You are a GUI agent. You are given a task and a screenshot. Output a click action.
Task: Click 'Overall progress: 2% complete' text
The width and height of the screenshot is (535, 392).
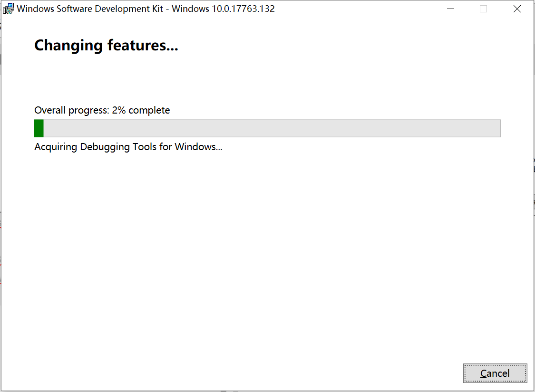coord(102,110)
